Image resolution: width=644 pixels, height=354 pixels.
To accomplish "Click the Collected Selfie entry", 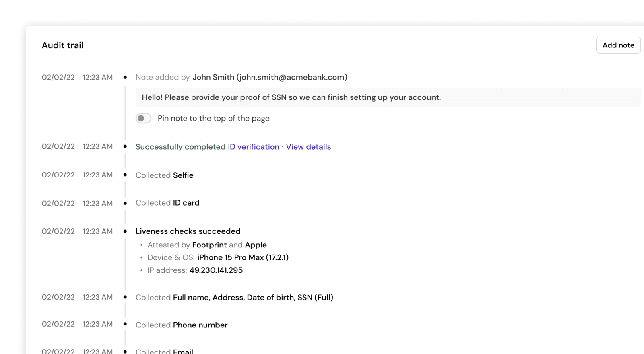I will point(165,175).
